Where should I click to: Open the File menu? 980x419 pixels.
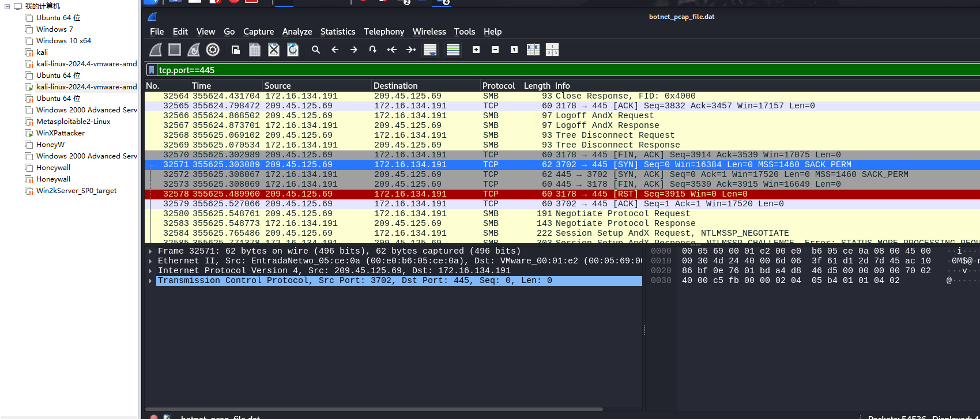pos(157,32)
